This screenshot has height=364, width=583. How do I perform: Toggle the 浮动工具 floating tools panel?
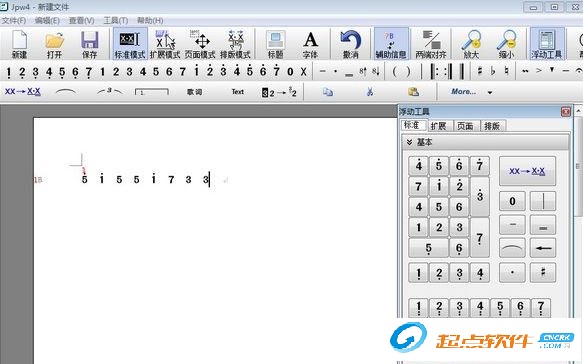click(547, 44)
